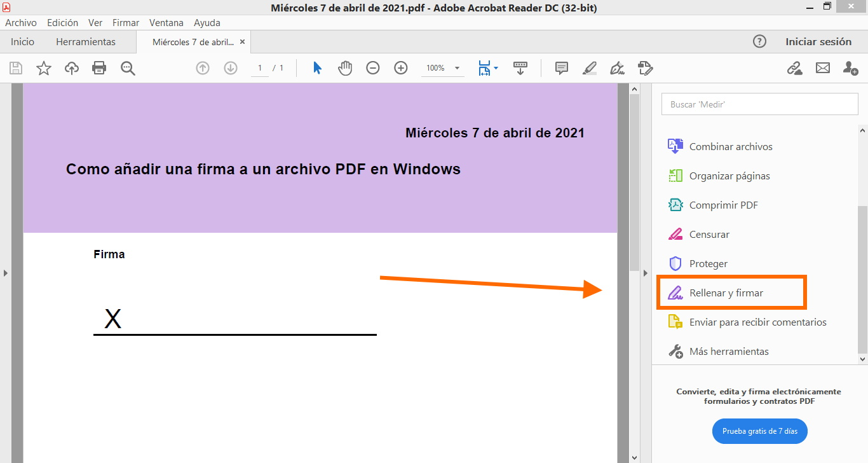868x463 pixels.
Task: Open the Comprimir PDF tool
Action: click(x=712, y=205)
